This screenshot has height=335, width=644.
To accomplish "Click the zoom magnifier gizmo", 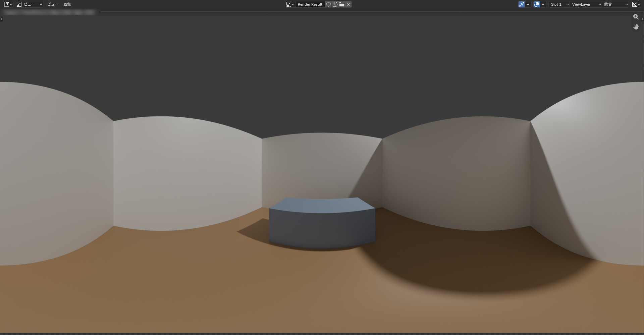I will (636, 17).
